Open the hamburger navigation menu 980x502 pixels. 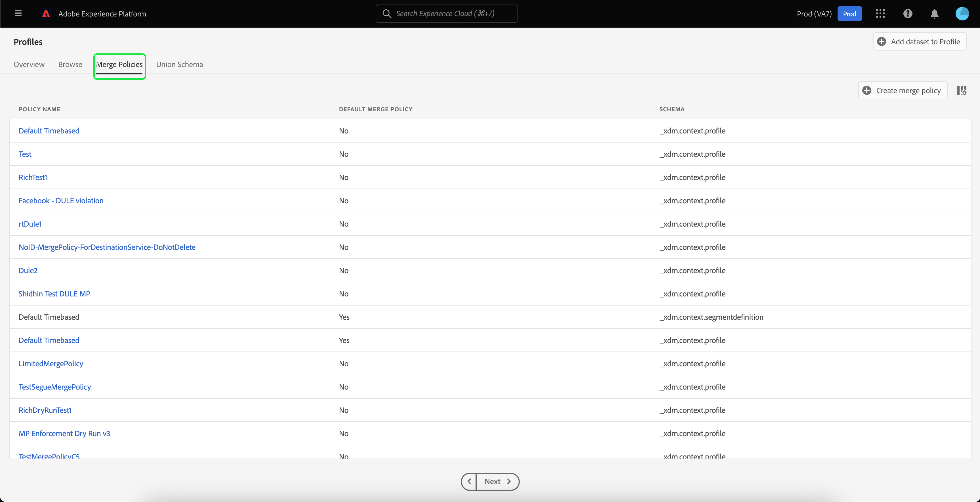tap(18, 14)
